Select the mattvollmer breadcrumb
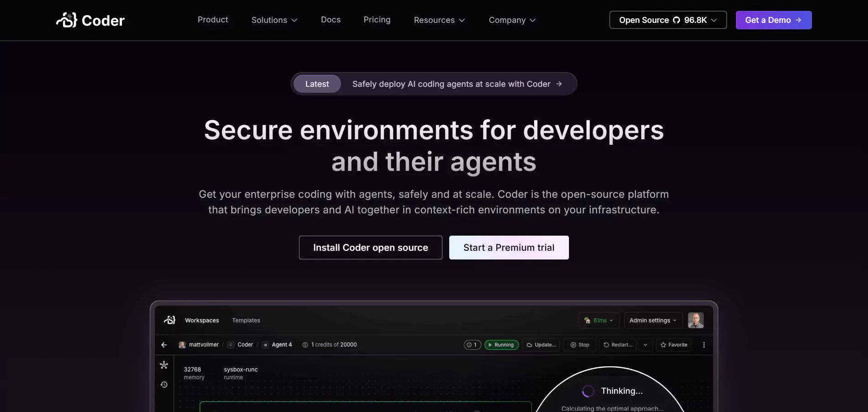Screen dimensions: 868x412 (199, 345)
